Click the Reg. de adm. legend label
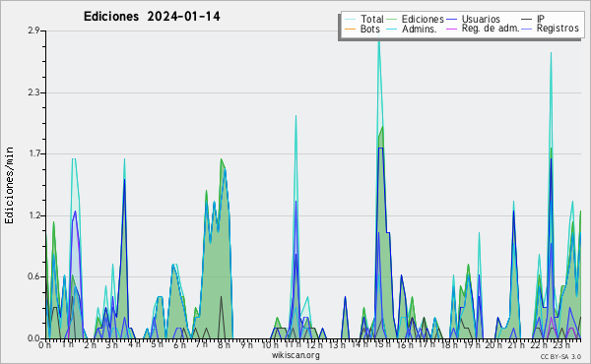Image resolution: width=591 pixels, height=364 pixels. click(491, 29)
